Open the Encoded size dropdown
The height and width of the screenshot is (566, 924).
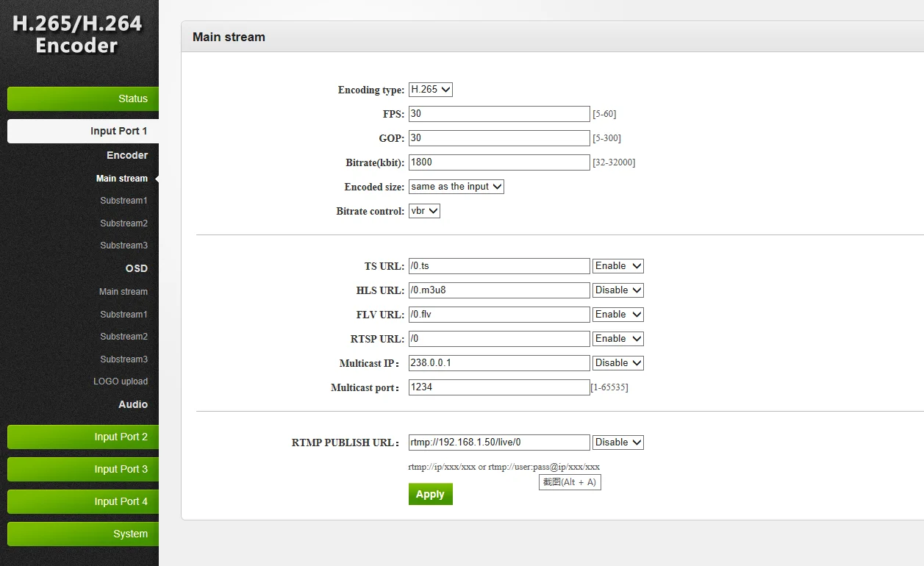[x=456, y=187]
